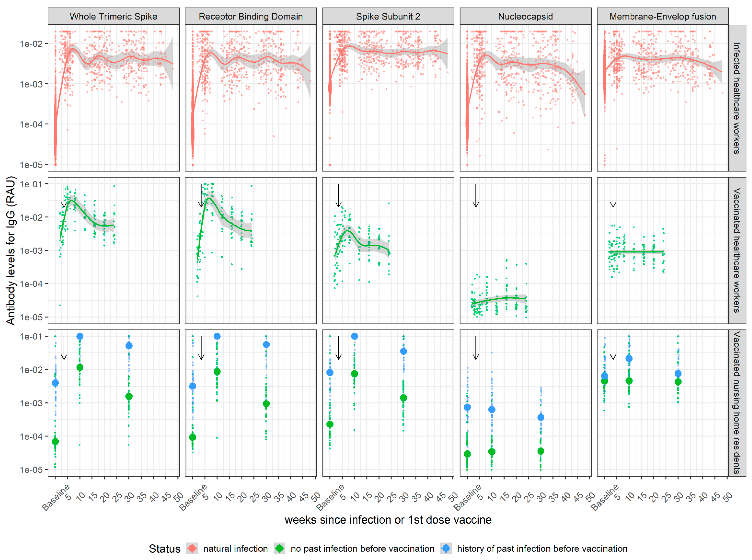Select the Receptor Binding Domain panel header

pos(251,16)
